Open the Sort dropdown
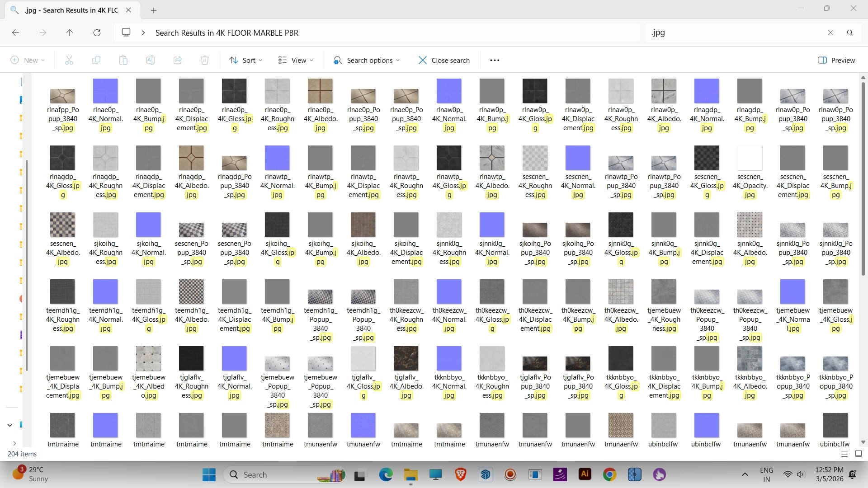Viewport: 868px width, 488px height. 245,60
